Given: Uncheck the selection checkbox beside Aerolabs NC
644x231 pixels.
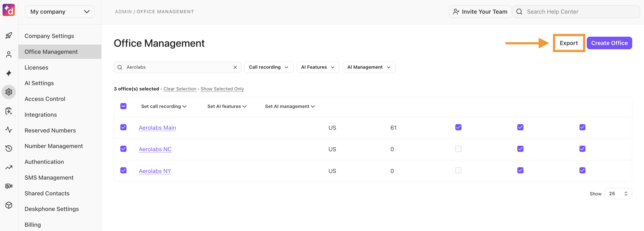Looking at the screenshot, I should (123, 149).
